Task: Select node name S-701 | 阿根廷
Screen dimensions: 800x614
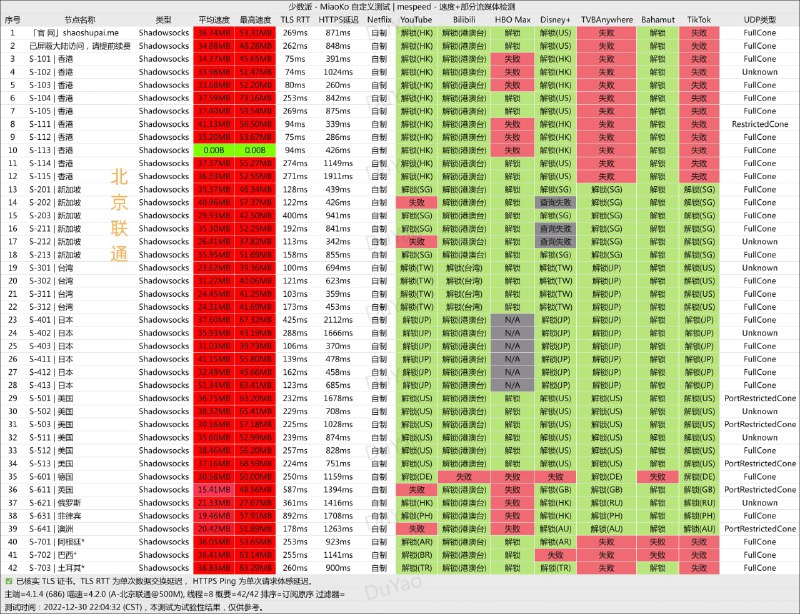Action: (x=57, y=542)
